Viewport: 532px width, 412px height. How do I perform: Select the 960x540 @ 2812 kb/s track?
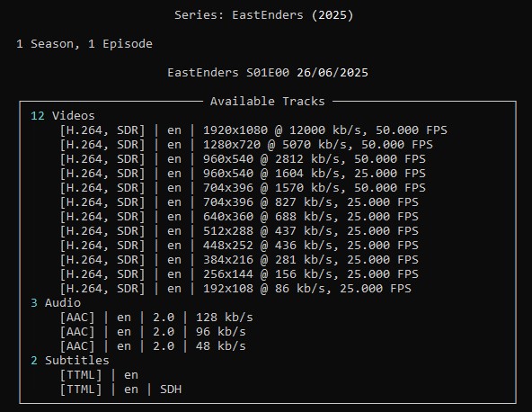(243, 159)
